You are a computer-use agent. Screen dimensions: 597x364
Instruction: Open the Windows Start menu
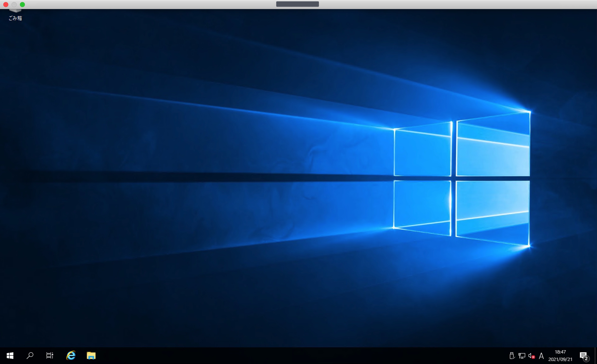pyautogui.click(x=10, y=356)
